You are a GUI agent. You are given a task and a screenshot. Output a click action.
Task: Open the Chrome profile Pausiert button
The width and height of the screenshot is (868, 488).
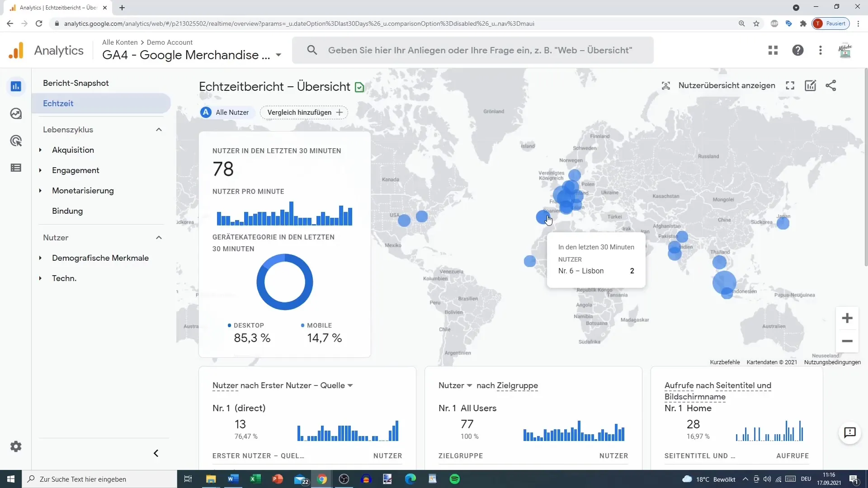coord(831,23)
